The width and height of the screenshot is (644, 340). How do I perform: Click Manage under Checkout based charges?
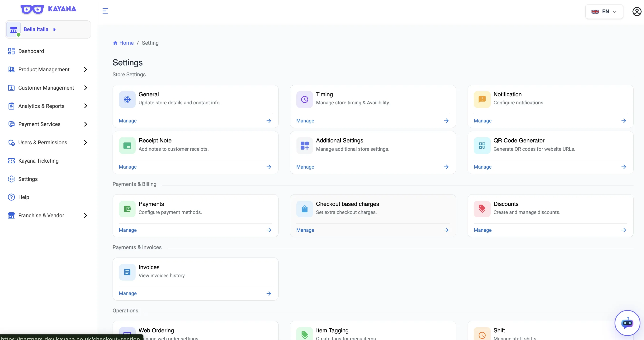(305, 230)
